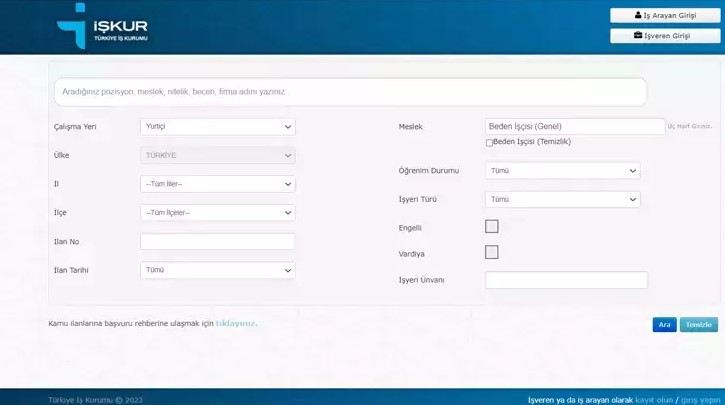Focus the main position search box

coord(350,92)
